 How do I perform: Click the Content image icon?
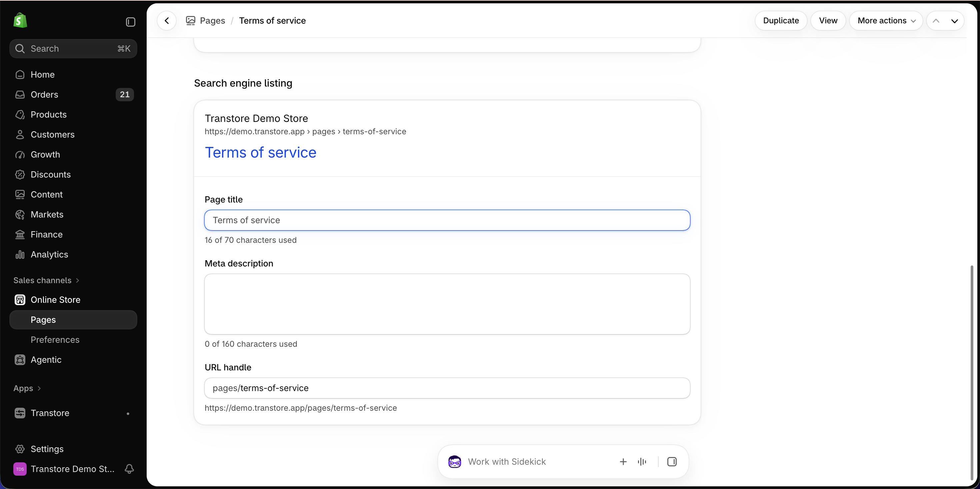(20, 195)
